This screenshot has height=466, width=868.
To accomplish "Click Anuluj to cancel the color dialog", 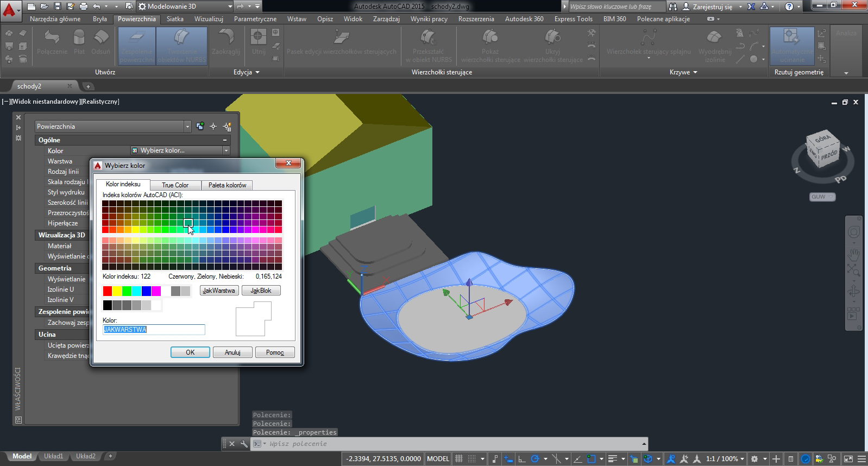I will (232, 352).
